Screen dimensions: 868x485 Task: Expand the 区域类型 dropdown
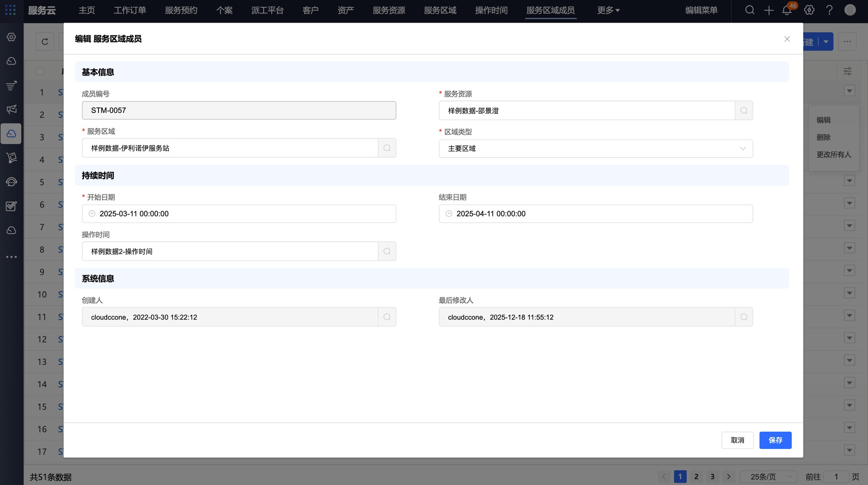point(595,148)
